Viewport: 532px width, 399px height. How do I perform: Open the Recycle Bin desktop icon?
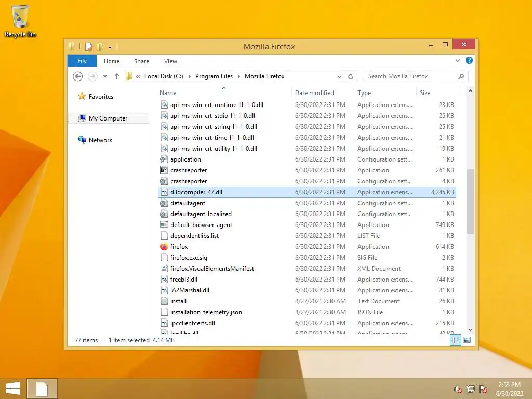click(20, 21)
